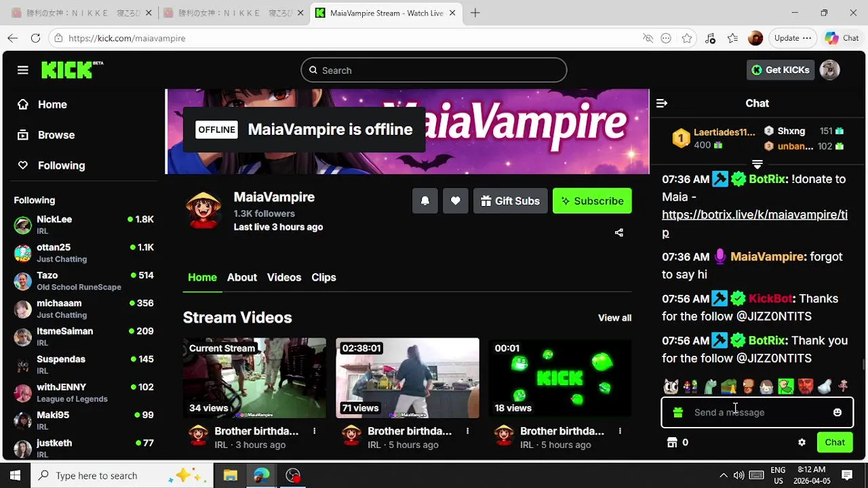Open chat settings gear

pos(802,442)
